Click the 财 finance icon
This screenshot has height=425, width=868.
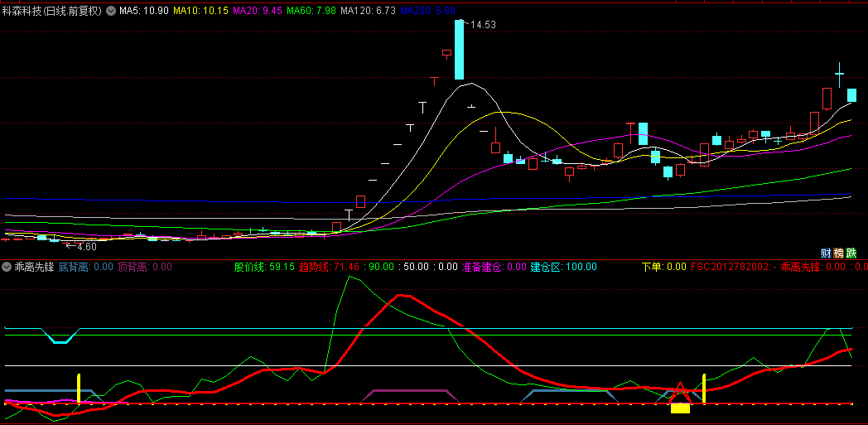(x=826, y=253)
